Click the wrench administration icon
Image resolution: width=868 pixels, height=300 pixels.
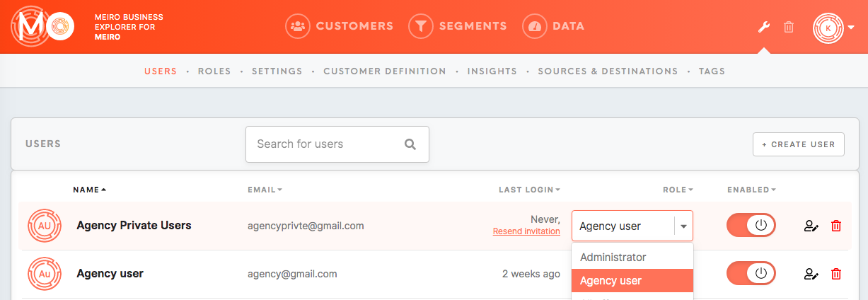(763, 27)
